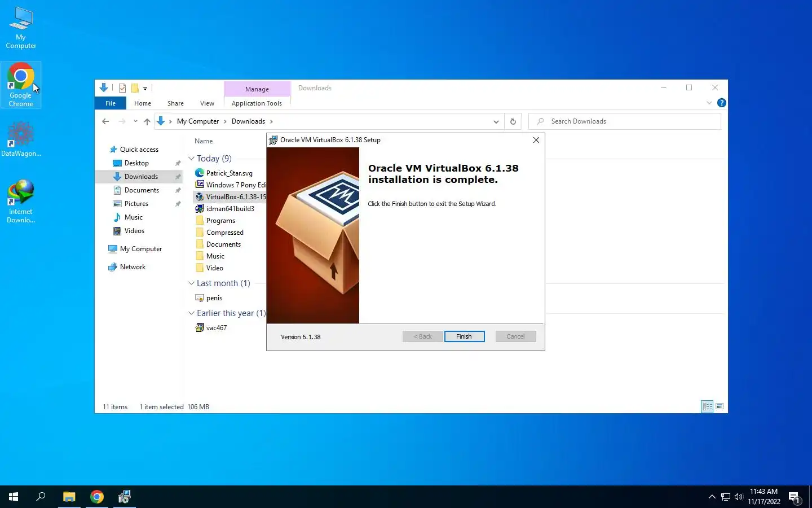Collapse the Today (9) group
This screenshot has width=812, height=508.
point(191,159)
